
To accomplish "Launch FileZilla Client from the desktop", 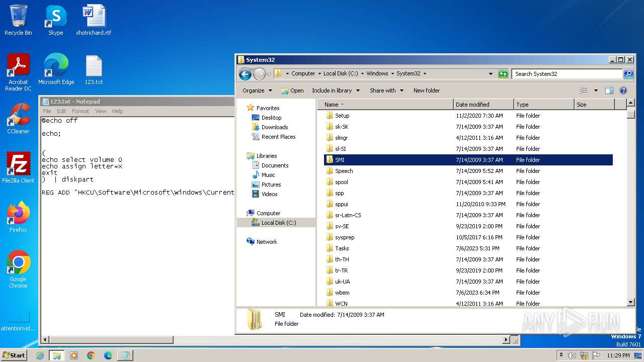I will [x=18, y=168].
